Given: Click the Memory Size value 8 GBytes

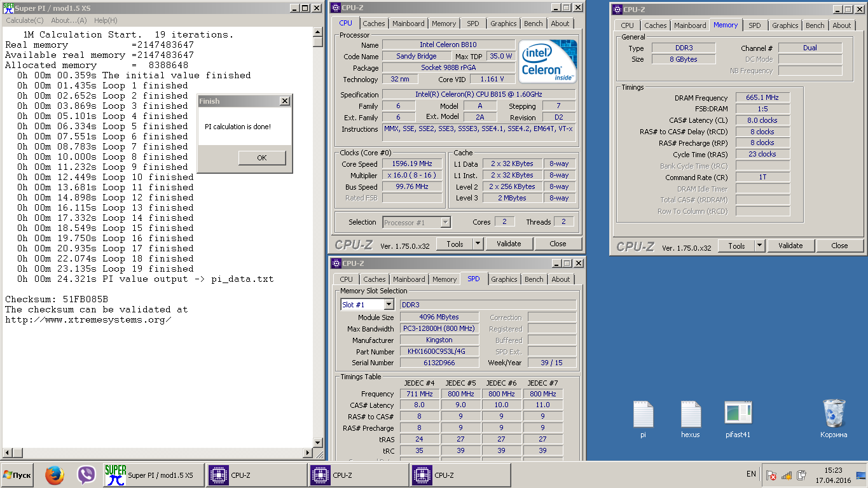Looking at the screenshot, I should point(683,59).
